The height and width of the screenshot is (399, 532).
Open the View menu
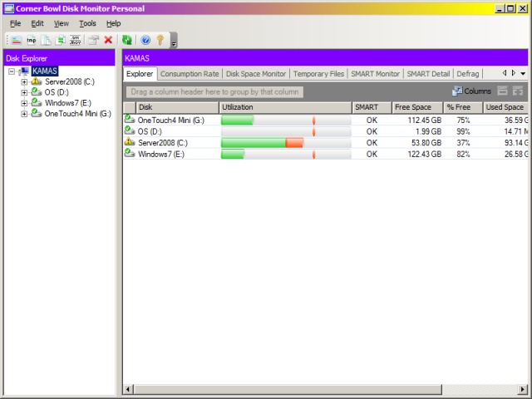pos(62,23)
